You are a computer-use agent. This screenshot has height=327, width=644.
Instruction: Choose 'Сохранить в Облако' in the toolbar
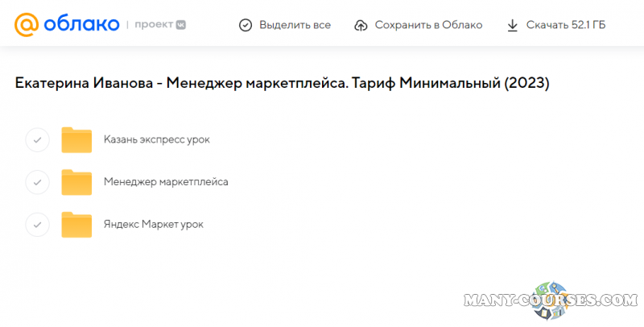pos(428,25)
